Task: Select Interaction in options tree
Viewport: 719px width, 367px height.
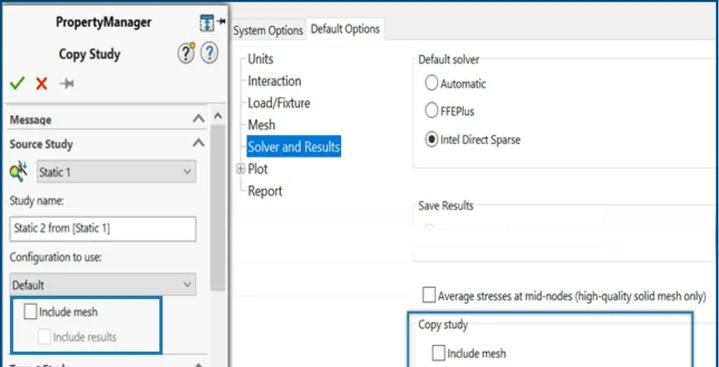Action: 275,81
